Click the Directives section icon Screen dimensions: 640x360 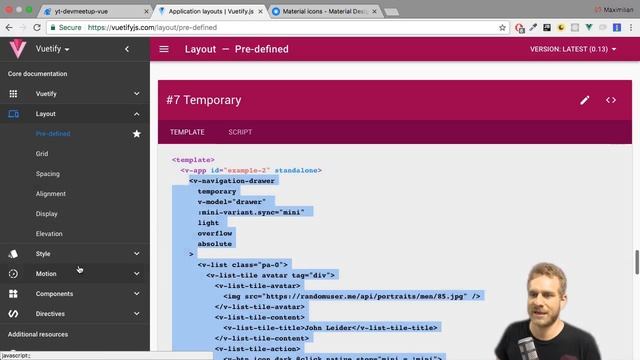(x=13, y=314)
